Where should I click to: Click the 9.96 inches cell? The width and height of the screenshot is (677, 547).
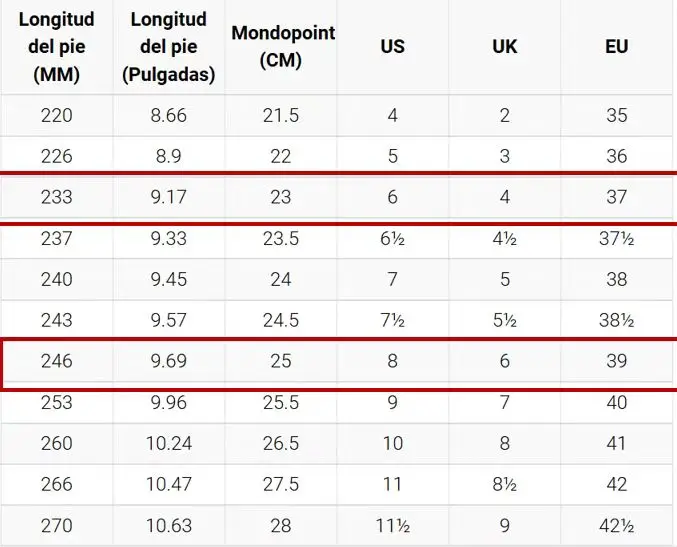[x=168, y=403]
